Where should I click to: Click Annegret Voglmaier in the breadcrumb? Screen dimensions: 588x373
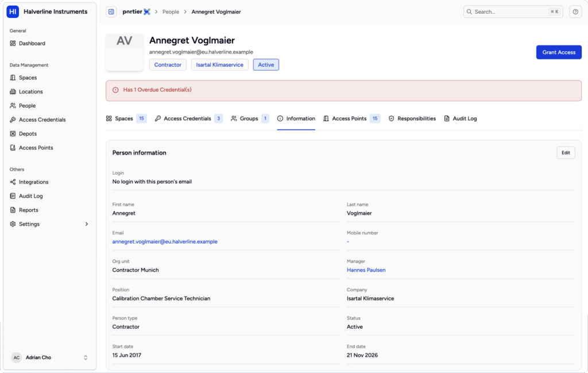point(216,12)
